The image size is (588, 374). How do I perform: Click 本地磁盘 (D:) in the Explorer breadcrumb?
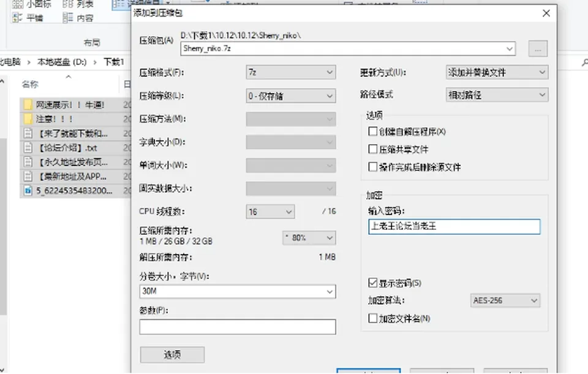click(62, 61)
